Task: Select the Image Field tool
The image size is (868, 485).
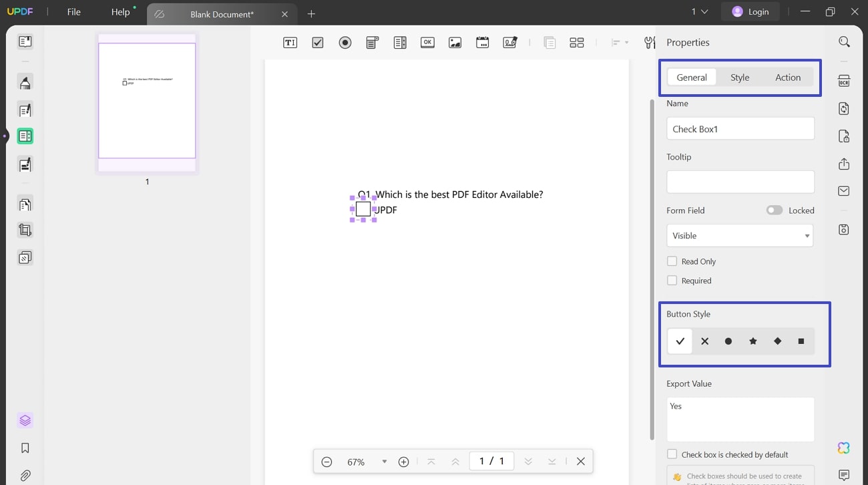Action: pos(455,42)
